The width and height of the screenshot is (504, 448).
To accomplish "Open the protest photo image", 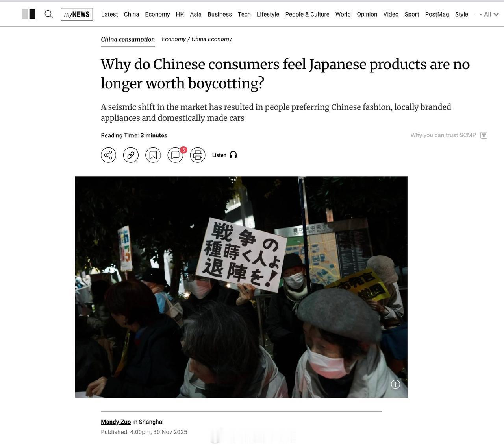I will coord(241,287).
